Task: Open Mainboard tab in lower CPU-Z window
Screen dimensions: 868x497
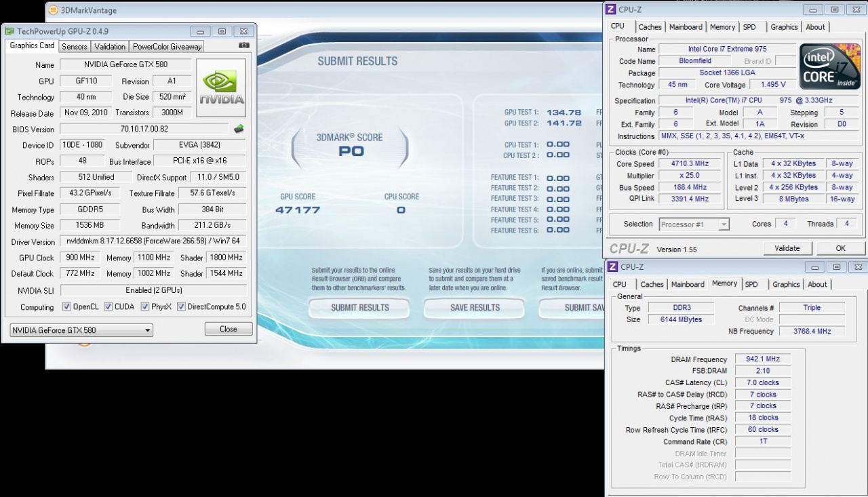Action: (688, 285)
